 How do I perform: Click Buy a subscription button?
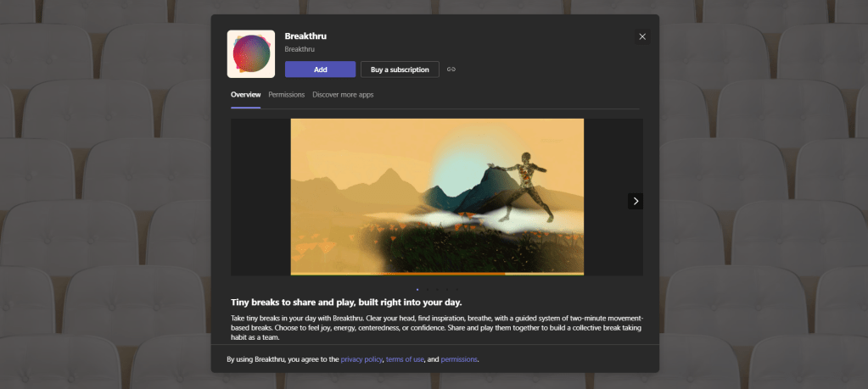pos(400,69)
